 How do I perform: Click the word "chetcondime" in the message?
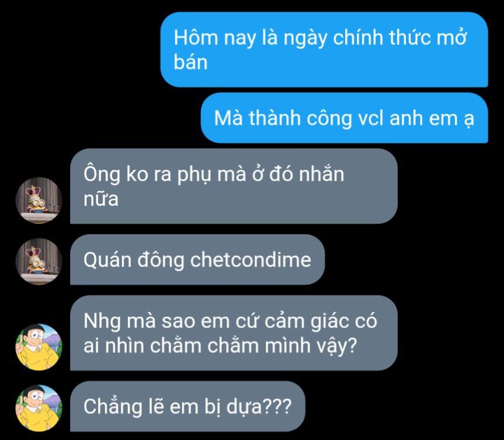pyautogui.click(x=251, y=260)
